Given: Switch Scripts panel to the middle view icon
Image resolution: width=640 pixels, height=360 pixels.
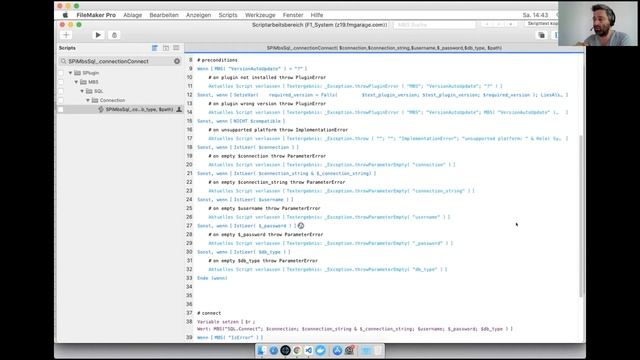Looking at the screenshot, I should point(166,48).
